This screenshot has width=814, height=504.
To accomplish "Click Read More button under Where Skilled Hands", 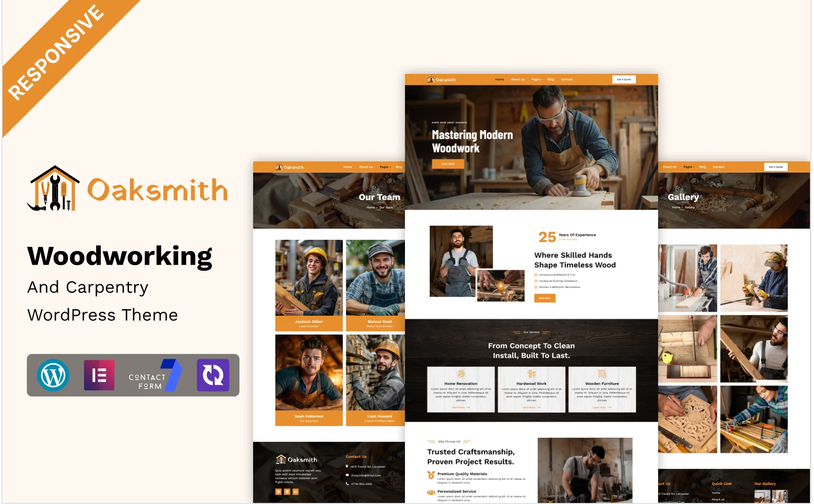I will coord(545,298).
